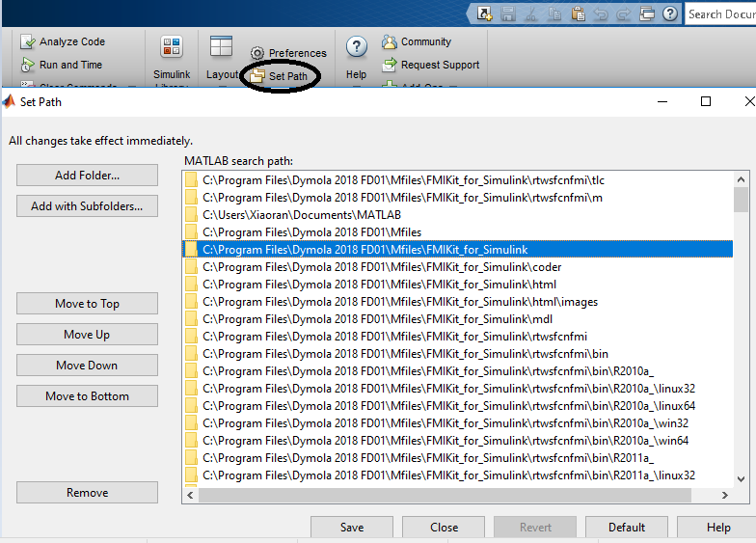Select the path ending in FMIKit_for_Simulink\mdl
756x543 pixels.
(x=457, y=319)
